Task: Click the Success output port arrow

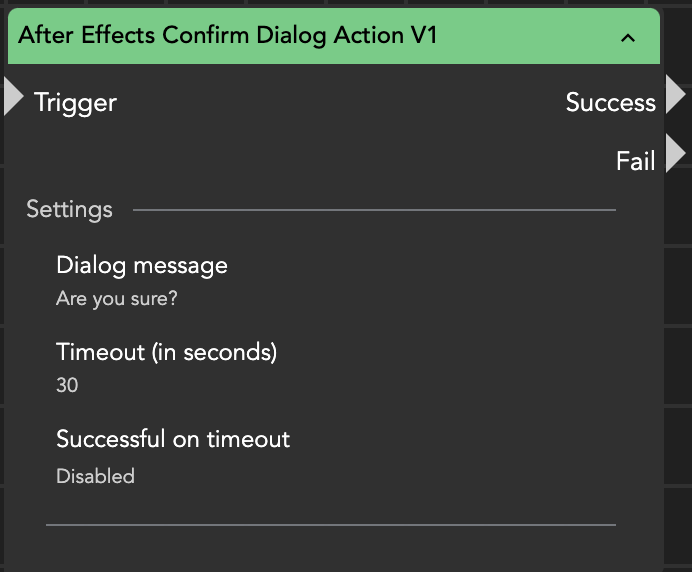Action: 676,95
